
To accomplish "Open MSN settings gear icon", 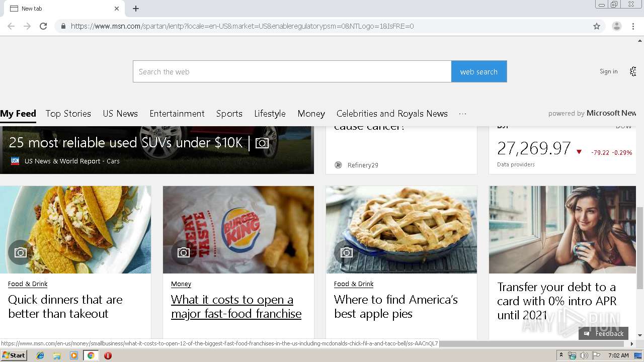I will [x=633, y=71].
